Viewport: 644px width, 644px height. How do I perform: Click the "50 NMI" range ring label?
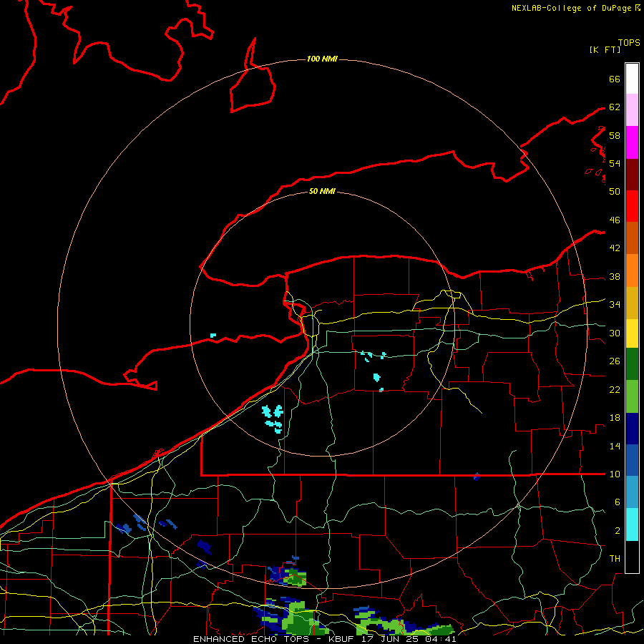pyautogui.click(x=322, y=191)
